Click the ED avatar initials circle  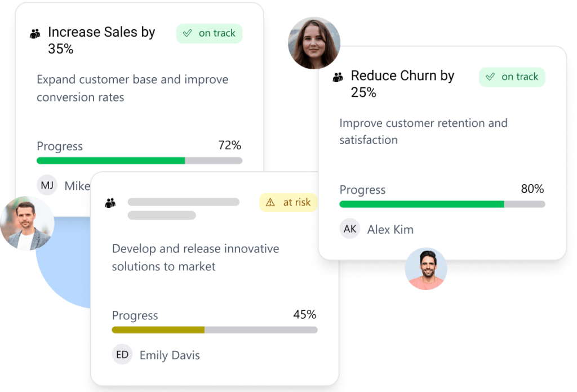[122, 355]
